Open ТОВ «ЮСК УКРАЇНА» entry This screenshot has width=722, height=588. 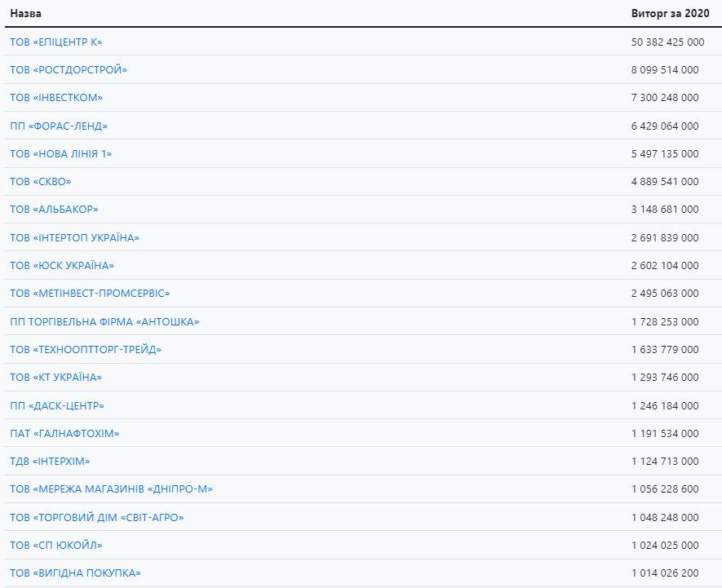coord(62,266)
